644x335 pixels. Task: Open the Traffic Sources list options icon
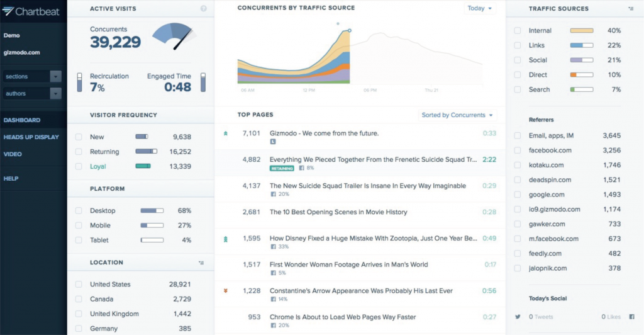coord(630,9)
